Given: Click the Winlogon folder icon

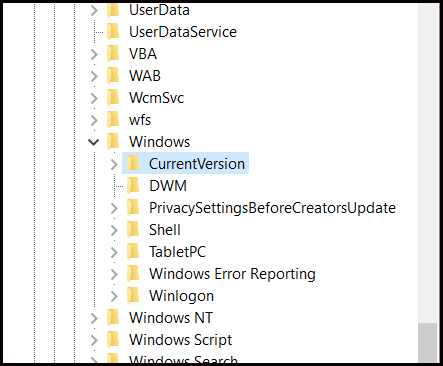Looking at the screenshot, I should (x=133, y=296).
